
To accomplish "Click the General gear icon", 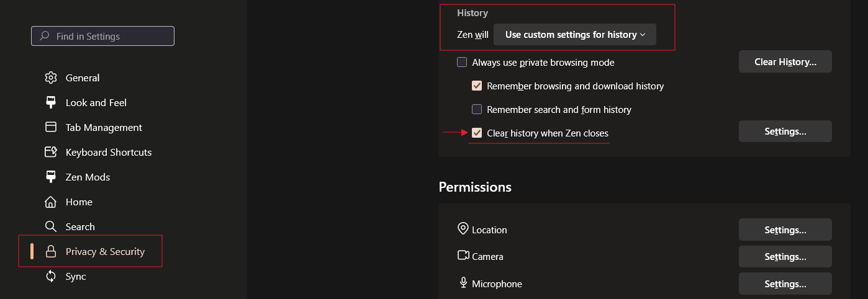I will point(51,78).
